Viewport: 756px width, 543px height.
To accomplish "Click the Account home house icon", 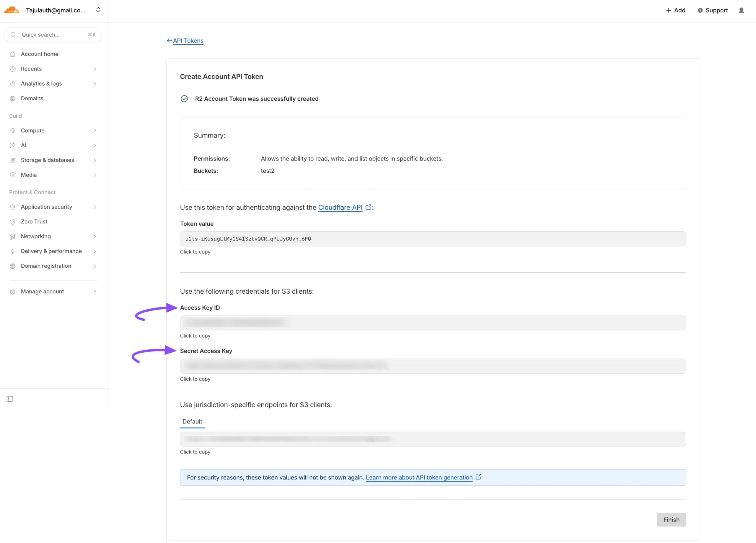I will [13, 54].
